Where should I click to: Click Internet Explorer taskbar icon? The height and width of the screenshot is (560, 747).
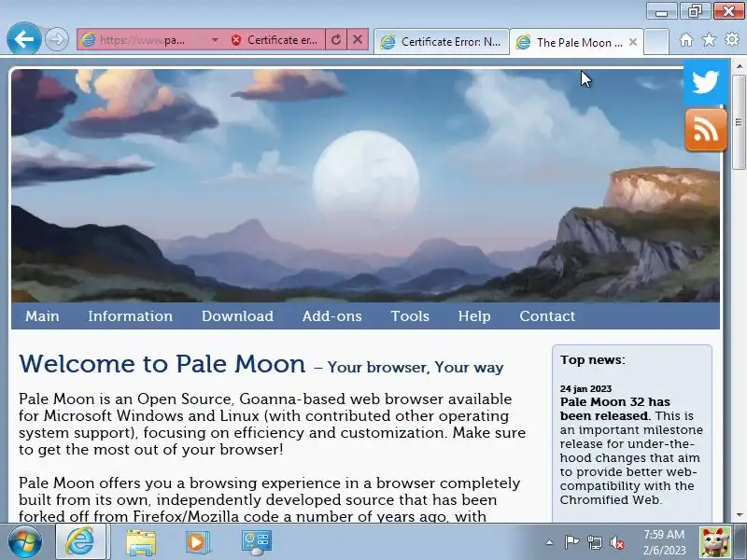coord(79,541)
